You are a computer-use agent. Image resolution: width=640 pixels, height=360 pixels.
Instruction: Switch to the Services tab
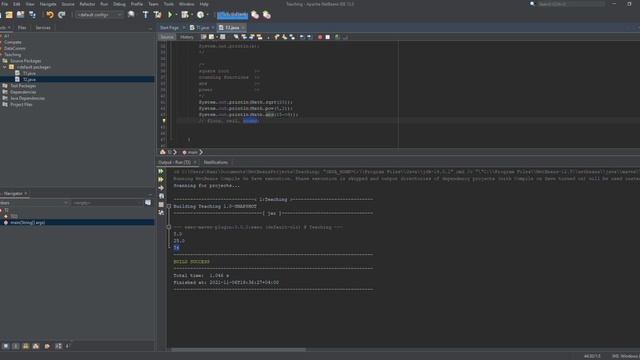click(43, 28)
